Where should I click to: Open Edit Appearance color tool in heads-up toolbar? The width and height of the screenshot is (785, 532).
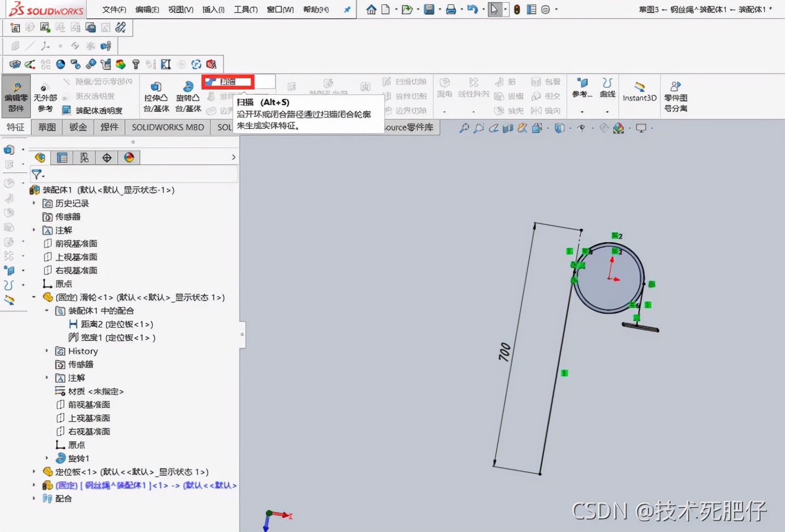(618, 128)
